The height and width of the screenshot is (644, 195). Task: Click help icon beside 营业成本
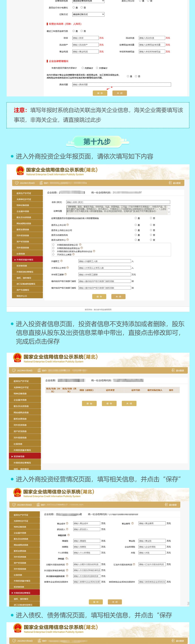(67, 523)
